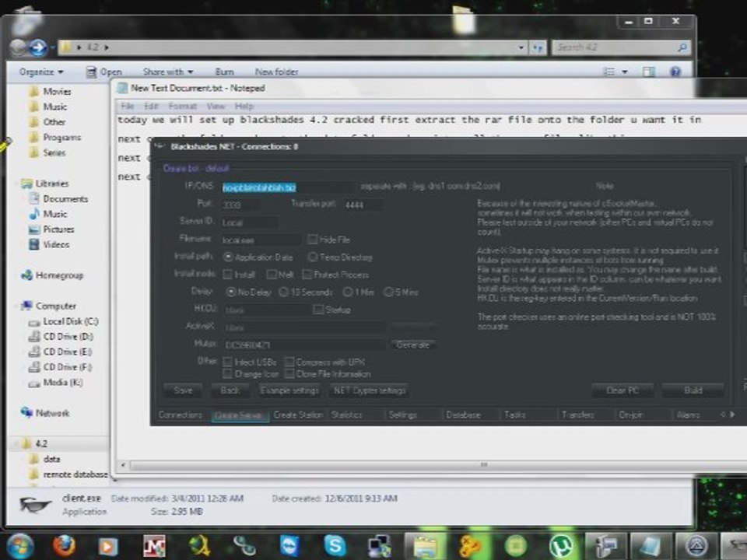This screenshot has height=560, width=747.
Task: Switch to the Notepad taskbar button
Action: click(x=651, y=546)
